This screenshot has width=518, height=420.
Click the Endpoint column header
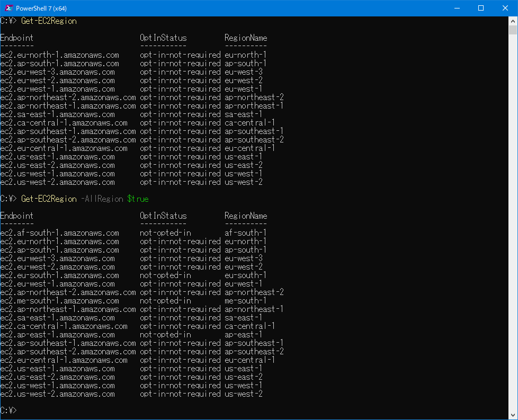click(16, 38)
